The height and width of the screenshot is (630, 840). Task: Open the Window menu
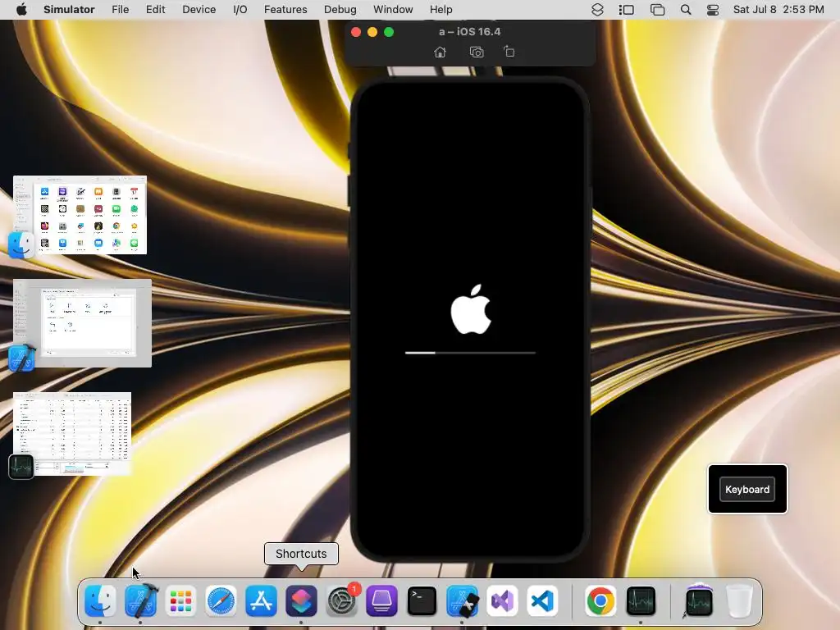click(x=393, y=9)
